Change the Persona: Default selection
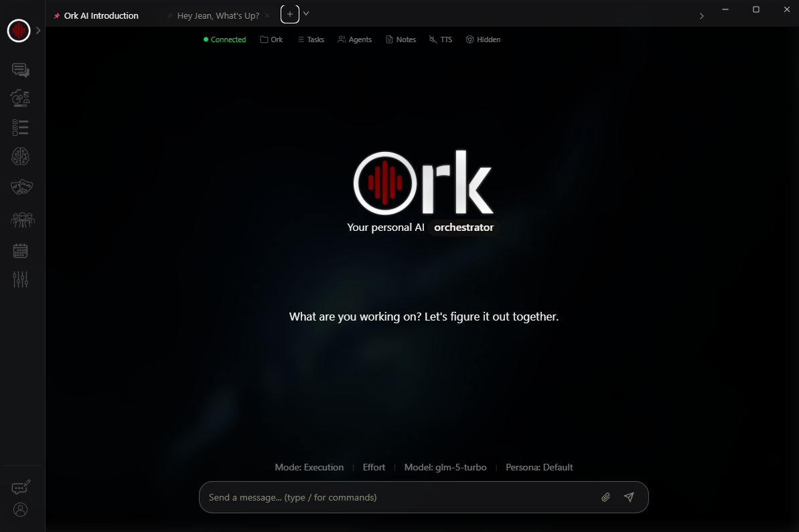Viewport: 799px width, 532px height. click(539, 467)
